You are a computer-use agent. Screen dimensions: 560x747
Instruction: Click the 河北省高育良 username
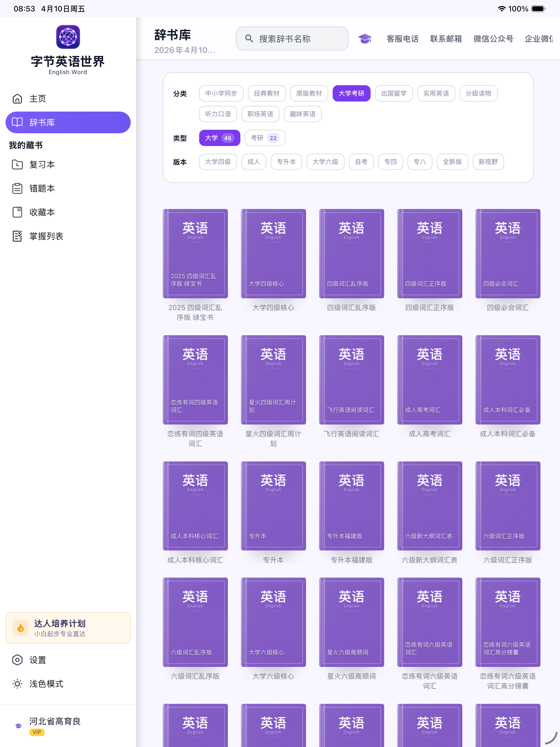click(x=55, y=721)
